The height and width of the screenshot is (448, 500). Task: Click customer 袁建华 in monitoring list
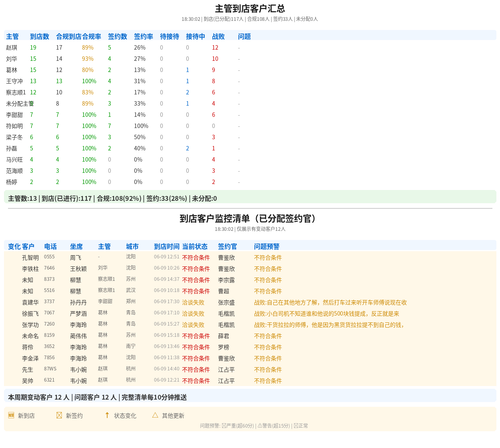tap(30, 302)
